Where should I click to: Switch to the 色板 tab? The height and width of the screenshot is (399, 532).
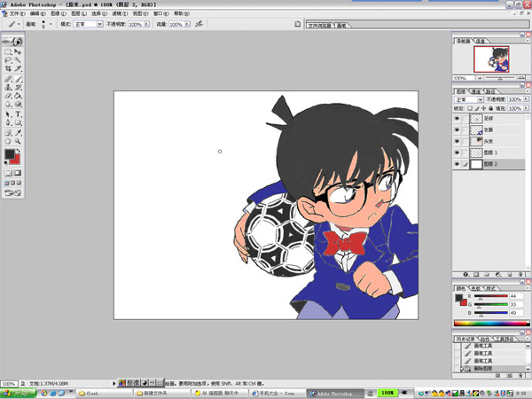(x=475, y=288)
